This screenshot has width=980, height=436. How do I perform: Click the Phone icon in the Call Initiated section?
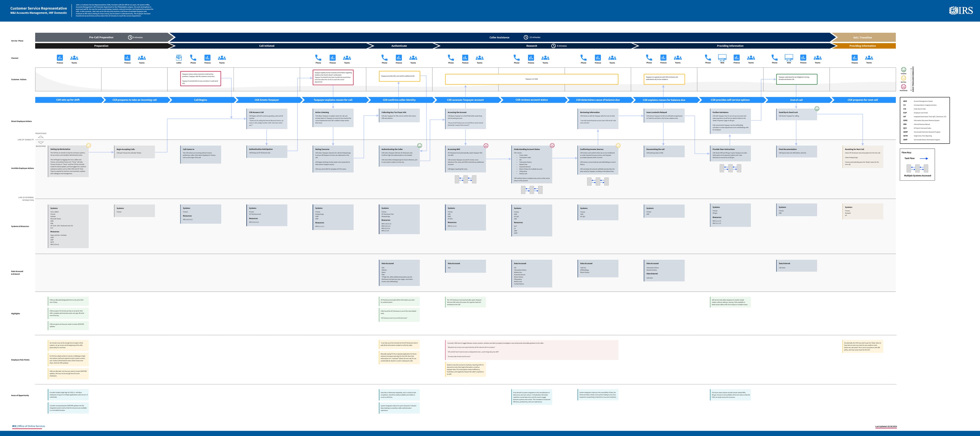pos(193,57)
